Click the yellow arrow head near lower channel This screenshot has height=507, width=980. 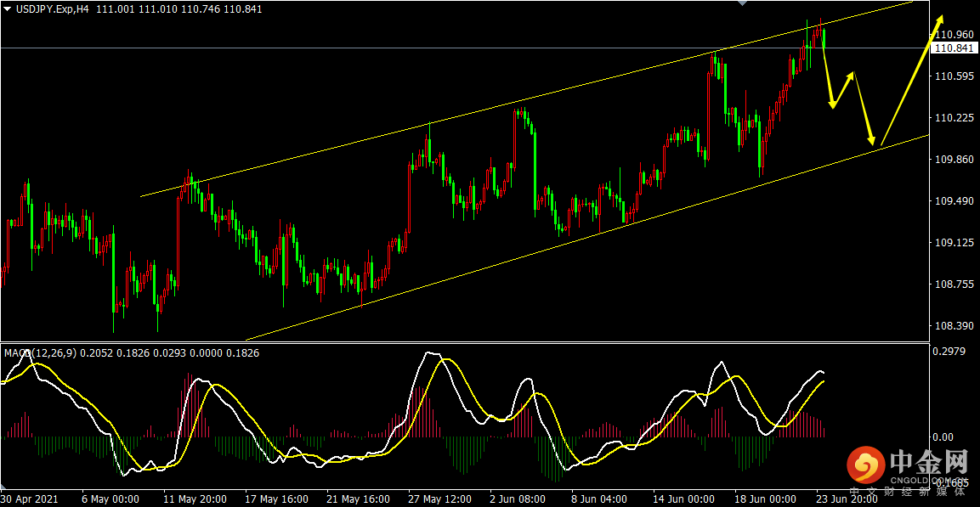(x=871, y=138)
